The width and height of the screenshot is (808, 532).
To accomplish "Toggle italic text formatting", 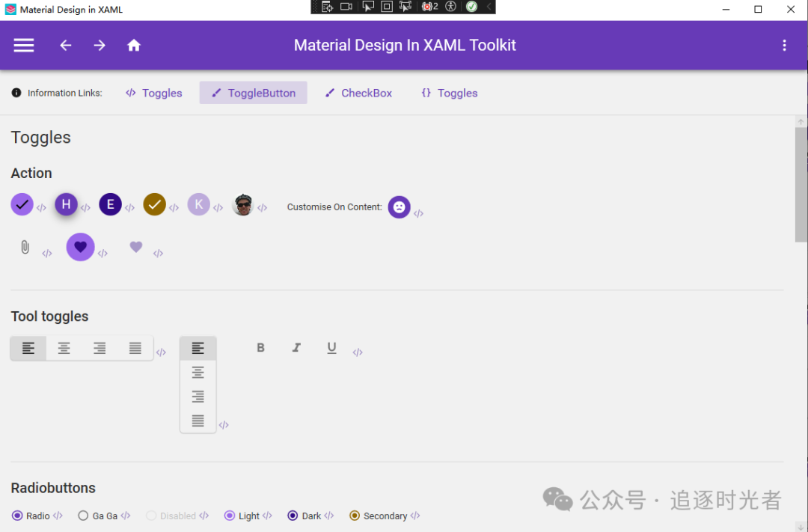I will tap(296, 347).
